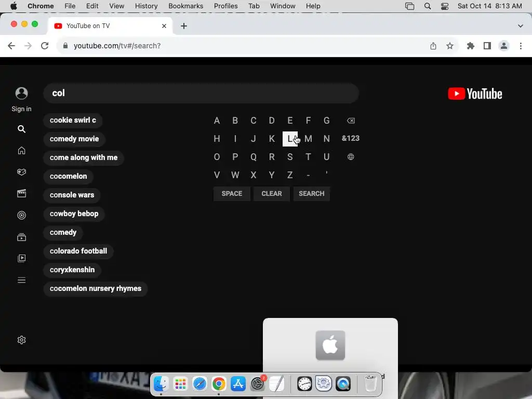Pick cowboy bebop suggestion
The image size is (532, 399).
pyautogui.click(x=74, y=214)
